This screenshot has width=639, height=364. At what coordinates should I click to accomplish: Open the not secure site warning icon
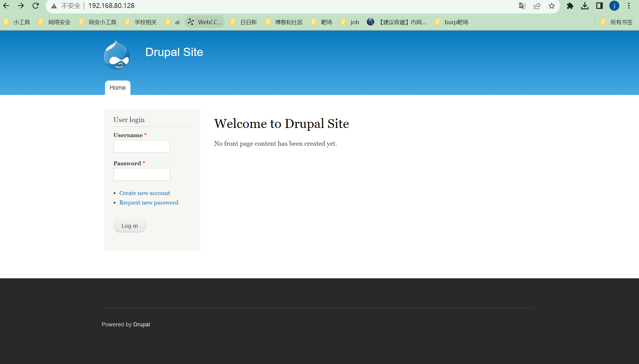click(x=54, y=6)
